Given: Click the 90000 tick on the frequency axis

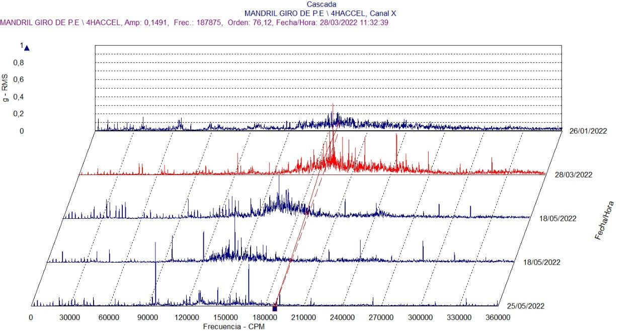Looking at the screenshot, I should click(x=147, y=317).
